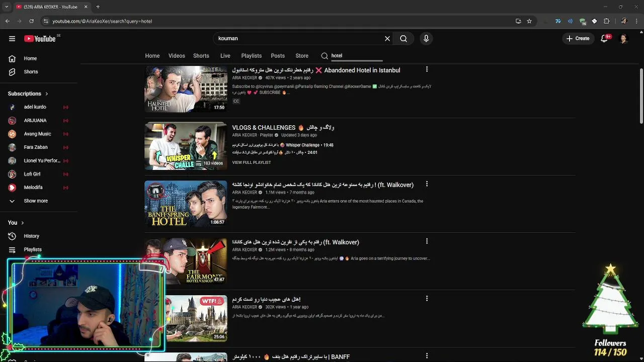The width and height of the screenshot is (644, 362).
Task: Open the browser three-dot menu
Action: tap(637, 21)
